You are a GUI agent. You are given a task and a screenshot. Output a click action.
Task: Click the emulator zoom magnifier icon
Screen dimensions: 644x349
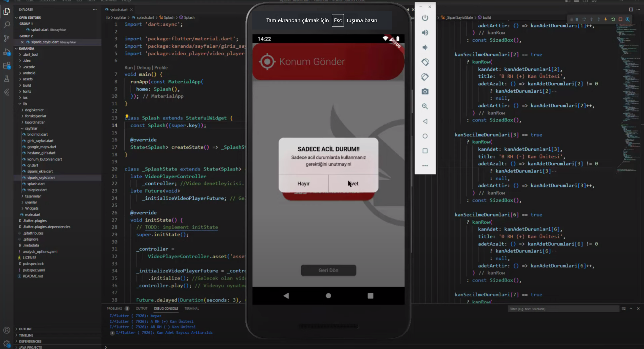coord(425,106)
